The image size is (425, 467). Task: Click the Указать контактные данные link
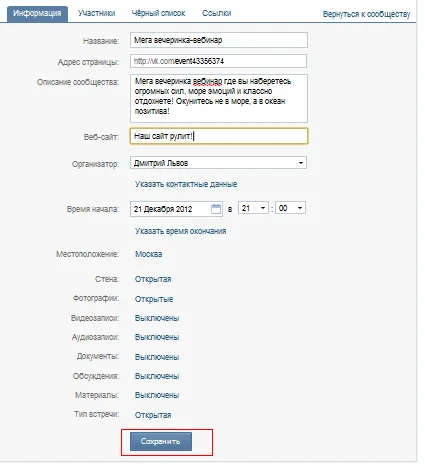click(186, 184)
